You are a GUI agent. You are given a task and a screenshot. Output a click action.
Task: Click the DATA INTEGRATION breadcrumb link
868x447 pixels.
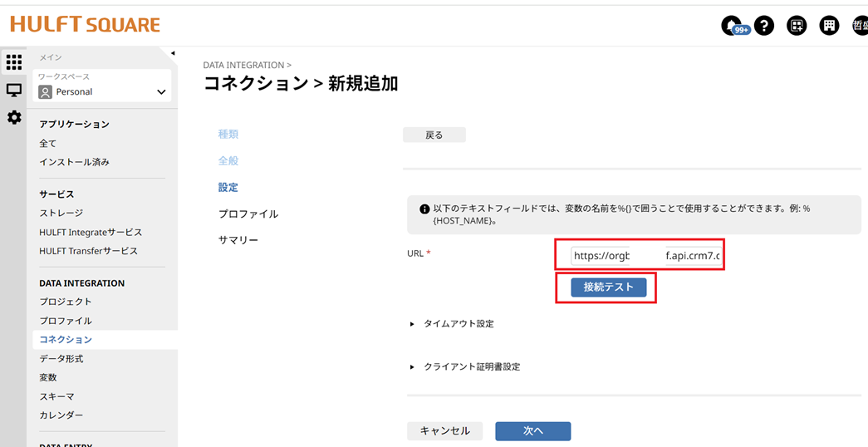coord(243,65)
